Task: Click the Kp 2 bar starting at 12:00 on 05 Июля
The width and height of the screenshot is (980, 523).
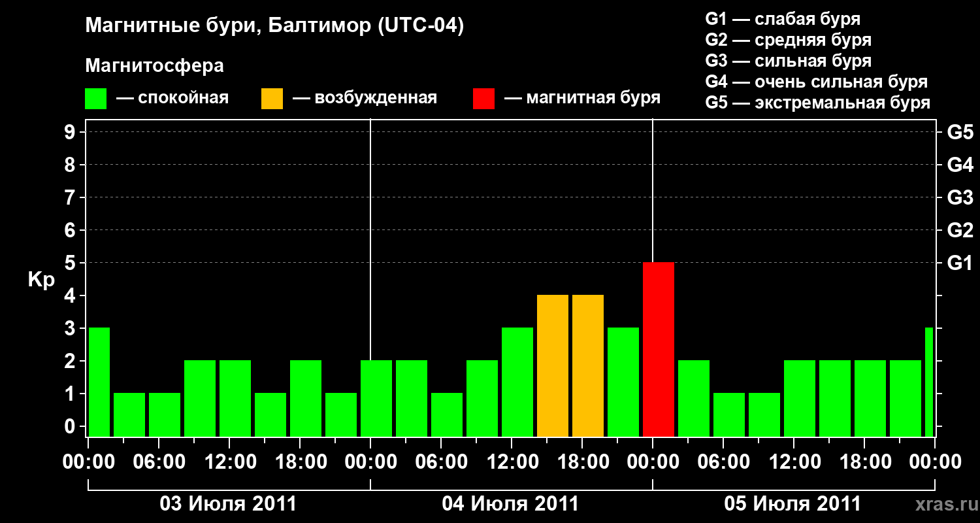Action: click(x=800, y=398)
